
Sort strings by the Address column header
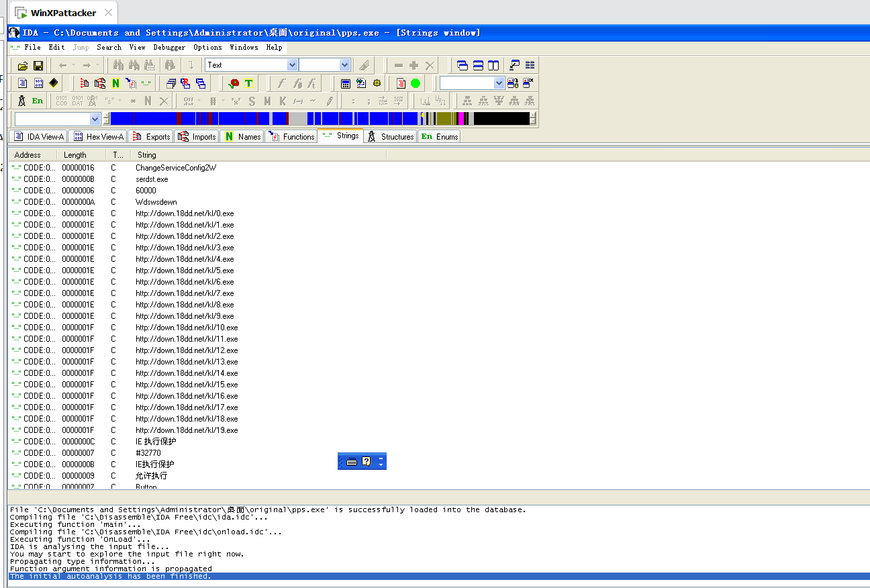coord(32,155)
